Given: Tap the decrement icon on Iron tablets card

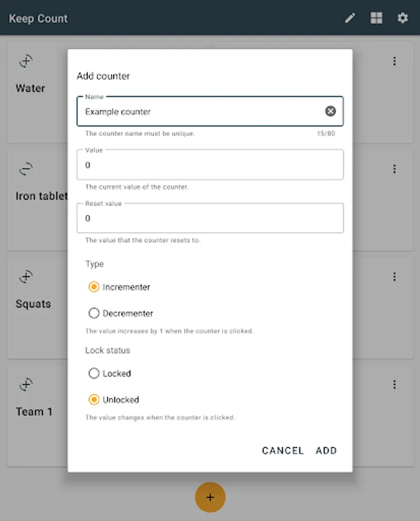Looking at the screenshot, I should point(26,169).
